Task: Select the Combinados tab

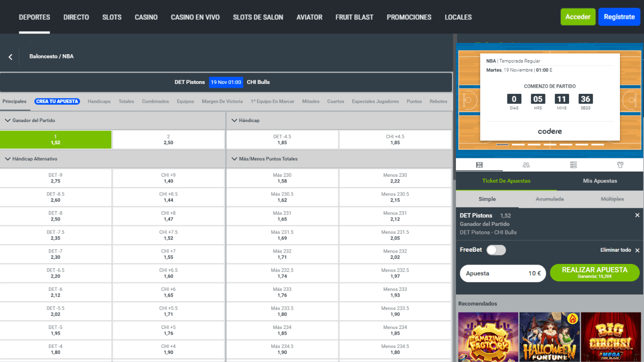Action: pos(156,101)
